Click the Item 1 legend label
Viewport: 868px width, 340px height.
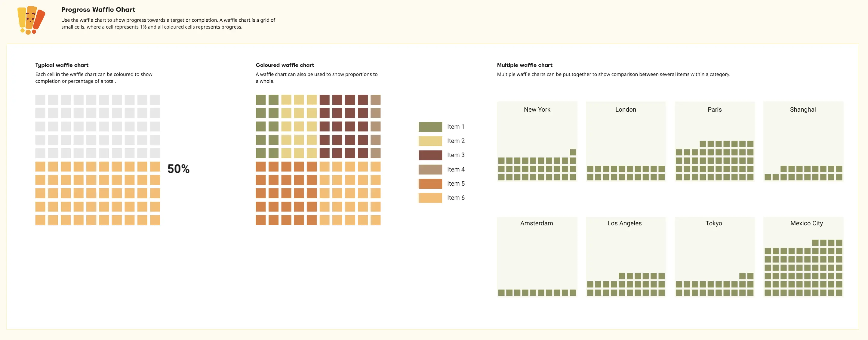click(456, 127)
